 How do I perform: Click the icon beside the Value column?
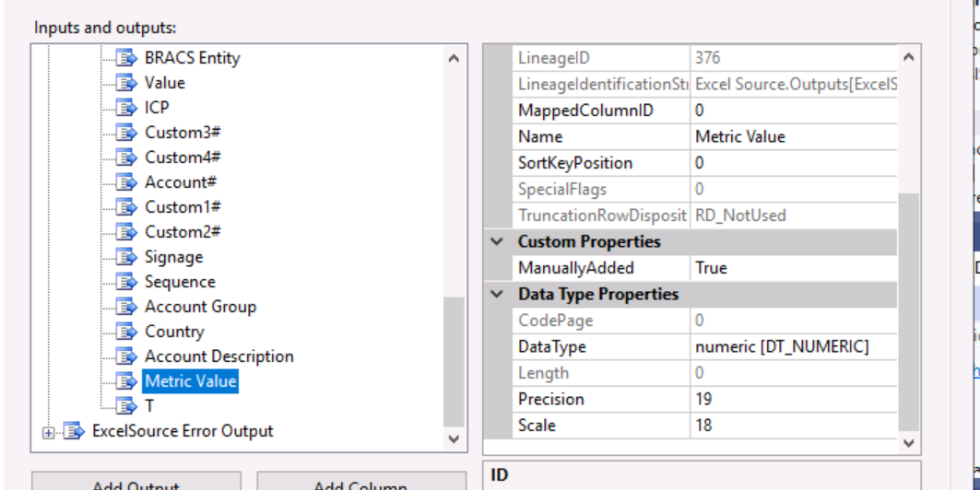[x=127, y=83]
